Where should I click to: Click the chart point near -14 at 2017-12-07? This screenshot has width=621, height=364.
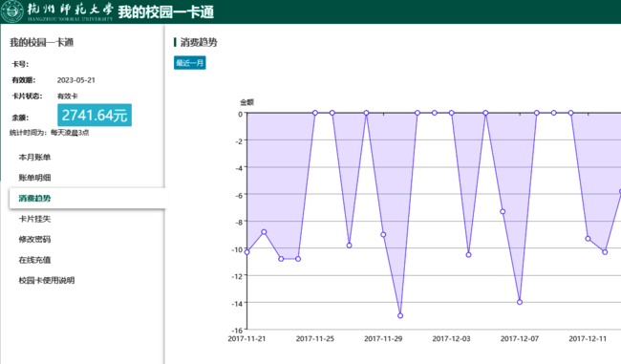pos(520,302)
